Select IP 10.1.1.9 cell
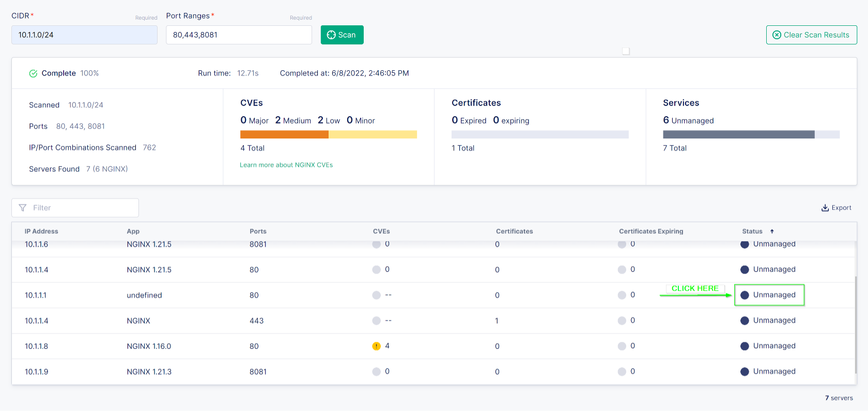Image resolution: width=868 pixels, height=413 pixels. pyautogui.click(x=36, y=372)
